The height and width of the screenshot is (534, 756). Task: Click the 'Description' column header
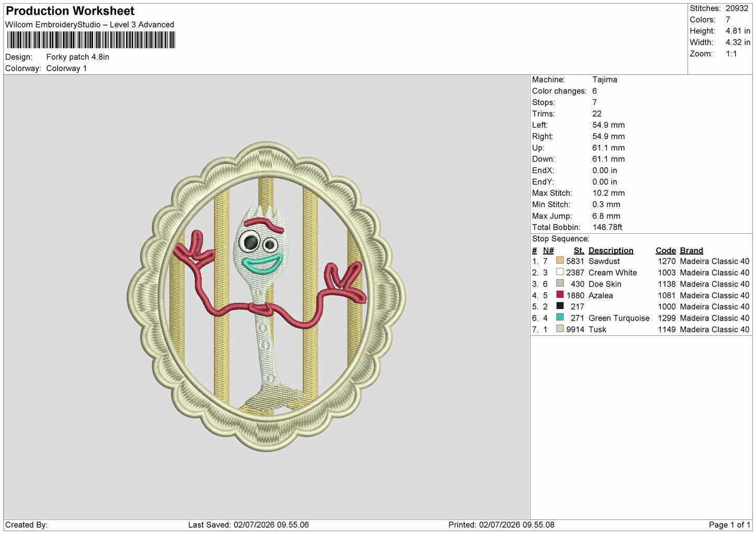point(611,251)
